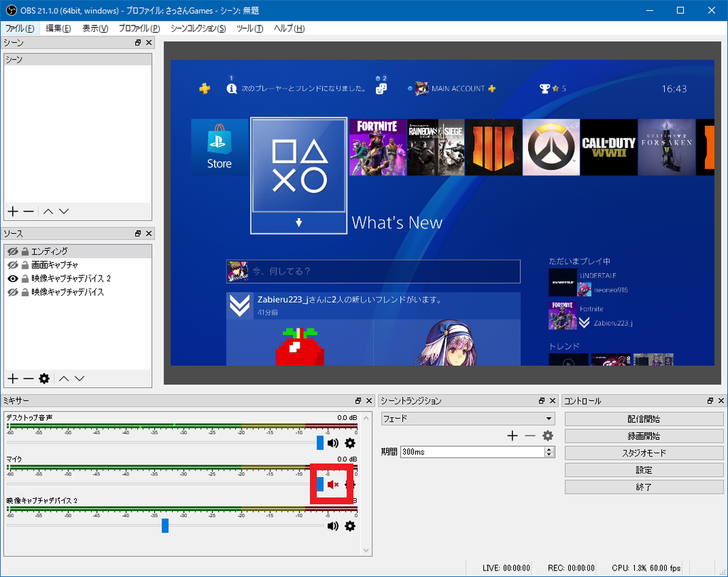Image resolution: width=728 pixels, height=577 pixels.
Task: Select エンディング source row
Action: tap(77, 252)
